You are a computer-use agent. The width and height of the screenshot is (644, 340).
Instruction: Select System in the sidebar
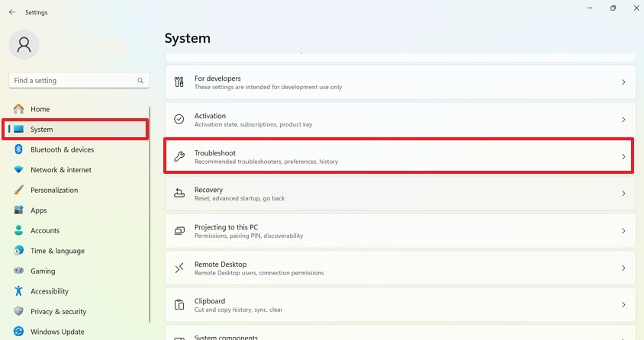76,129
